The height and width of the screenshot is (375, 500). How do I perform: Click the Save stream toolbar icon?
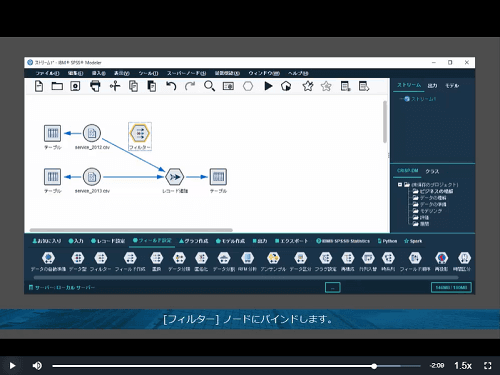pyautogui.click(x=75, y=86)
